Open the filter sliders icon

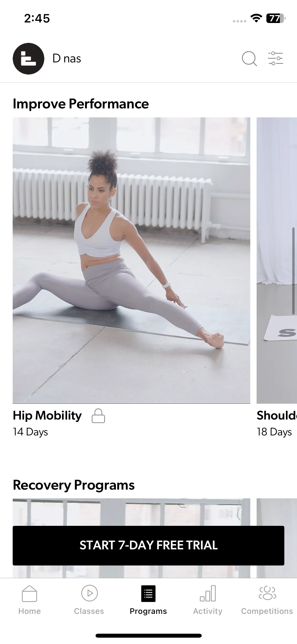[276, 58]
